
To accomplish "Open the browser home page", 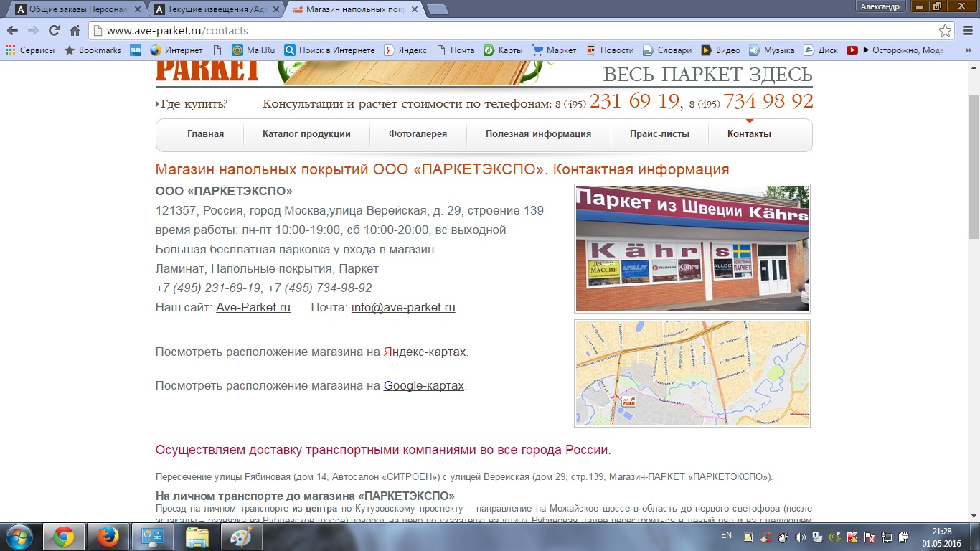I will tap(75, 31).
